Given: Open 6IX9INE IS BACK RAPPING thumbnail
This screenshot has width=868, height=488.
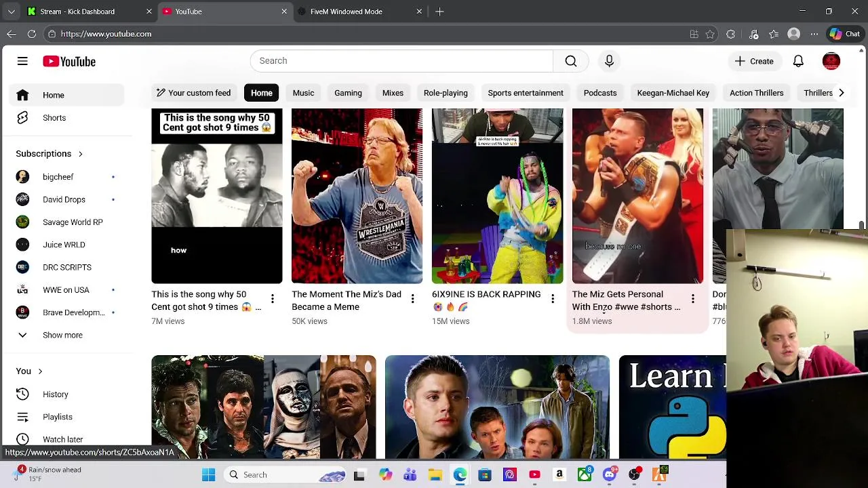Looking at the screenshot, I should point(497,196).
